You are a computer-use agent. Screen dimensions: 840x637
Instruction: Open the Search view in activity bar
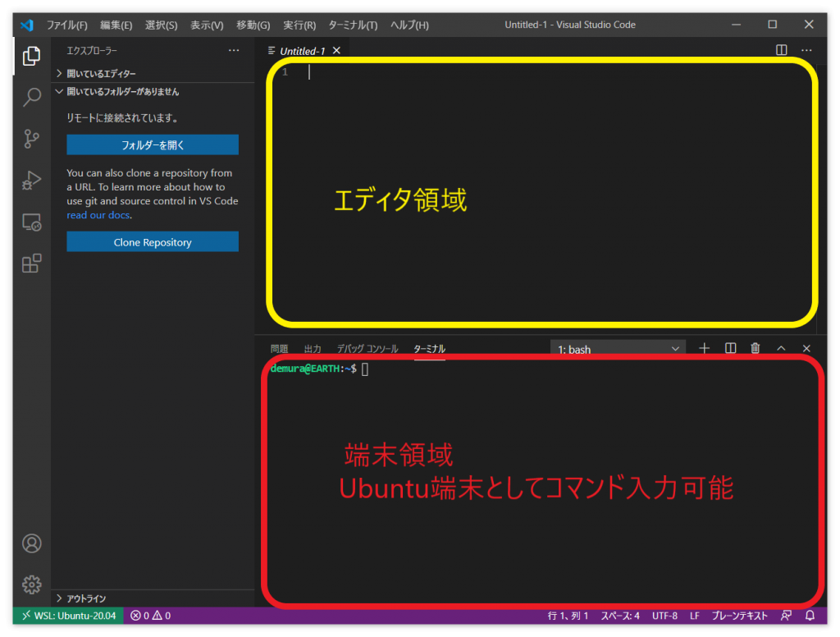(x=31, y=98)
